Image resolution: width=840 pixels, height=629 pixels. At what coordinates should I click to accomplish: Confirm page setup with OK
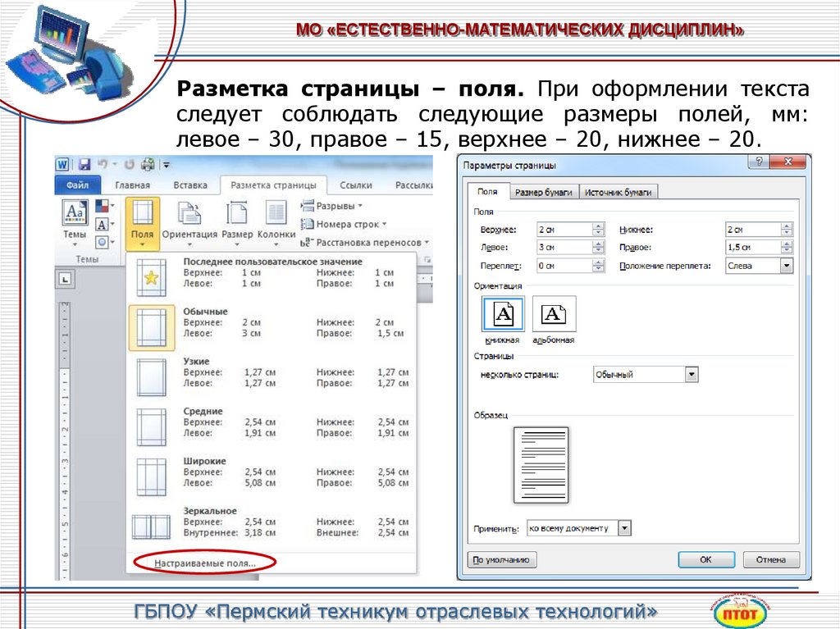(x=706, y=559)
